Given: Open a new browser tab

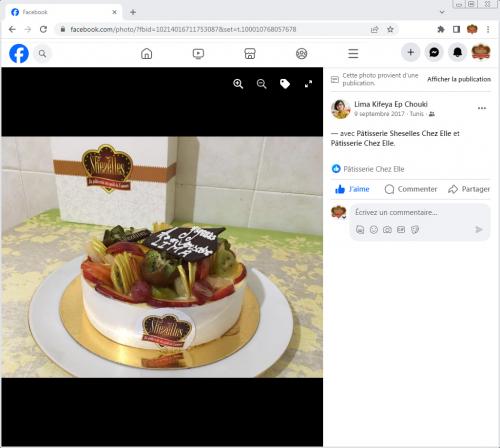Looking at the screenshot, I should click(133, 12).
